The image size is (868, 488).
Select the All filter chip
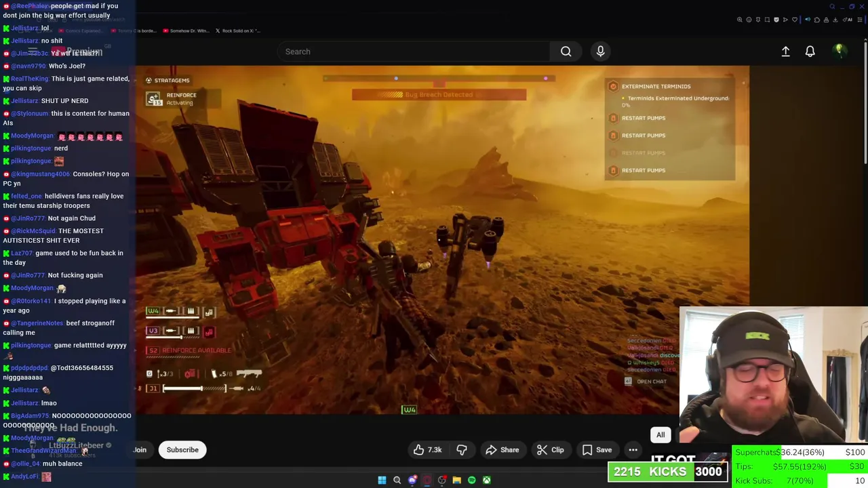click(660, 435)
